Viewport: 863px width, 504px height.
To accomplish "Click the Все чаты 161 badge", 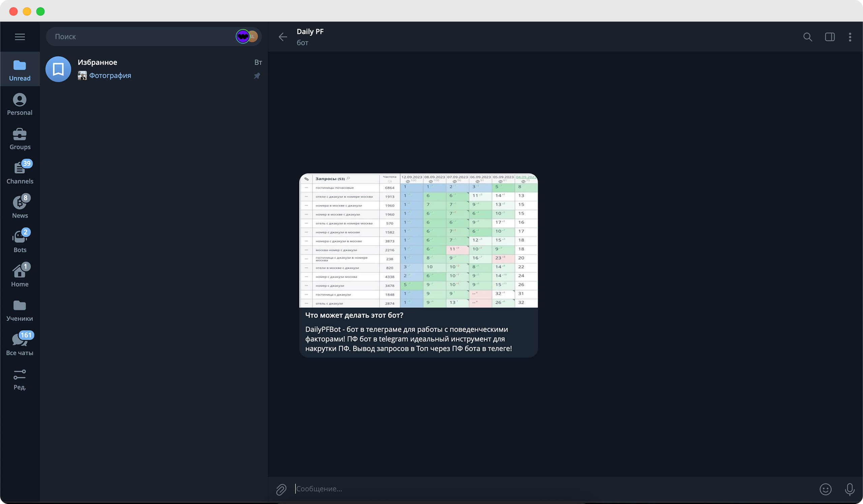I will (26, 335).
